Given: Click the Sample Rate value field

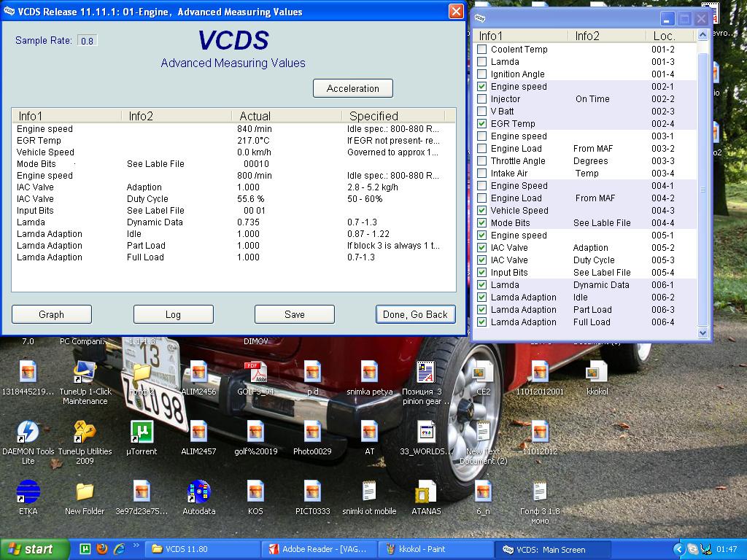Looking at the screenshot, I should click(88, 41).
